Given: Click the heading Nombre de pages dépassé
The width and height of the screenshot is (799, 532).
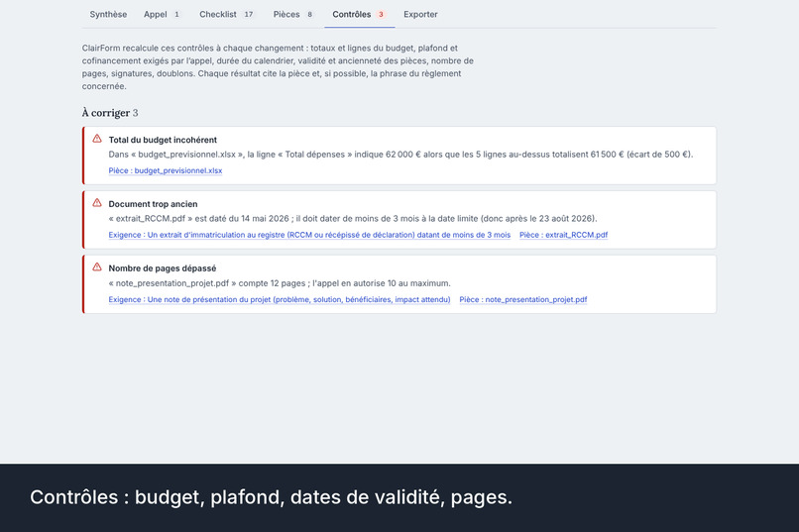Looking at the screenshot, I should pos(162,268).
